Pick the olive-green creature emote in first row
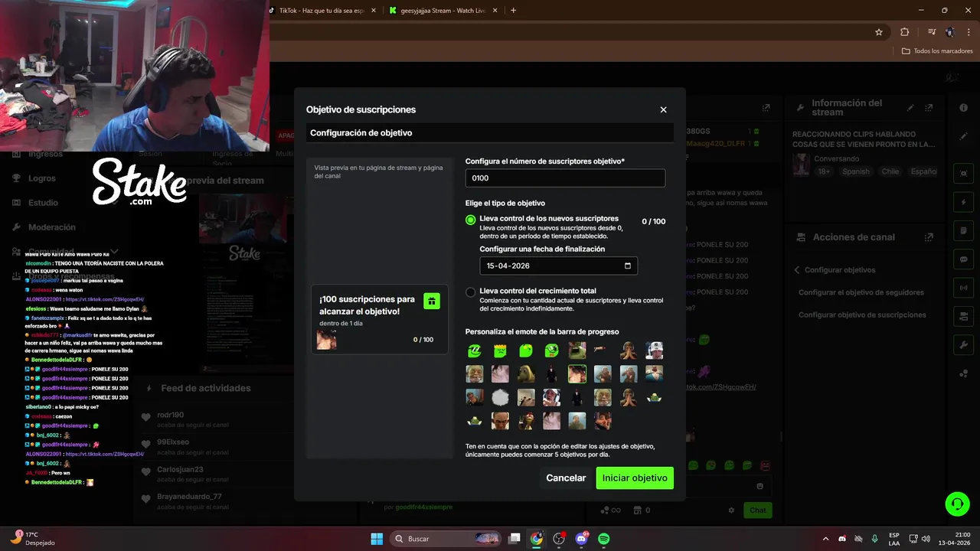 [577, 351]
